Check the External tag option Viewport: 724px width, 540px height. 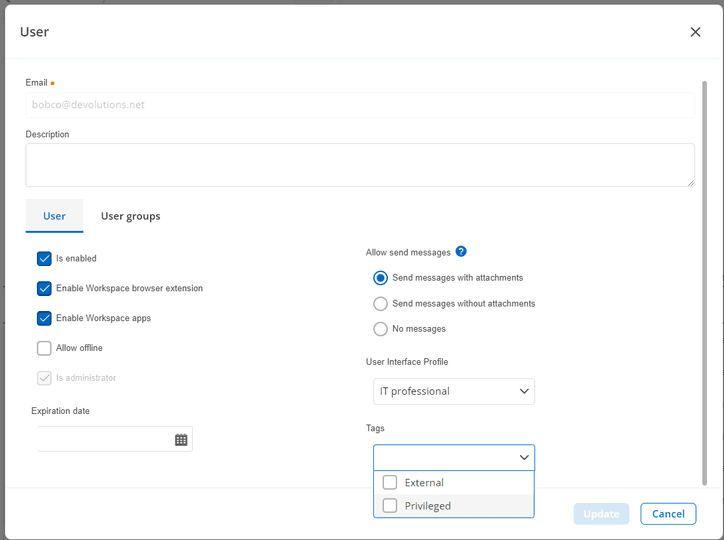pyautogui.click(x=390, y=482)
